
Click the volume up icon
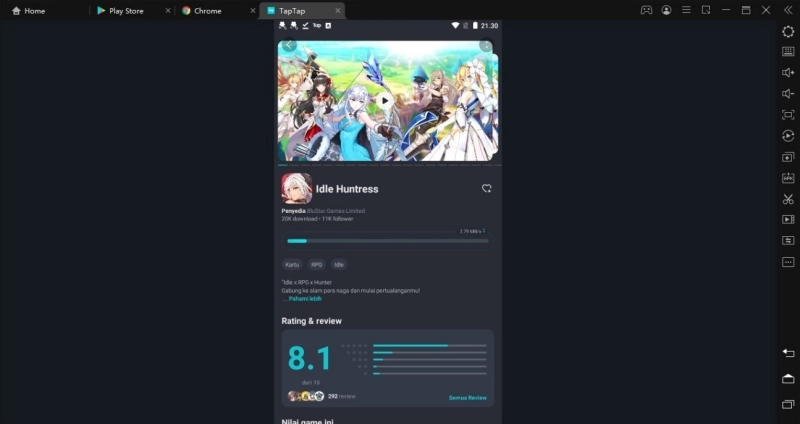point(788,72)
